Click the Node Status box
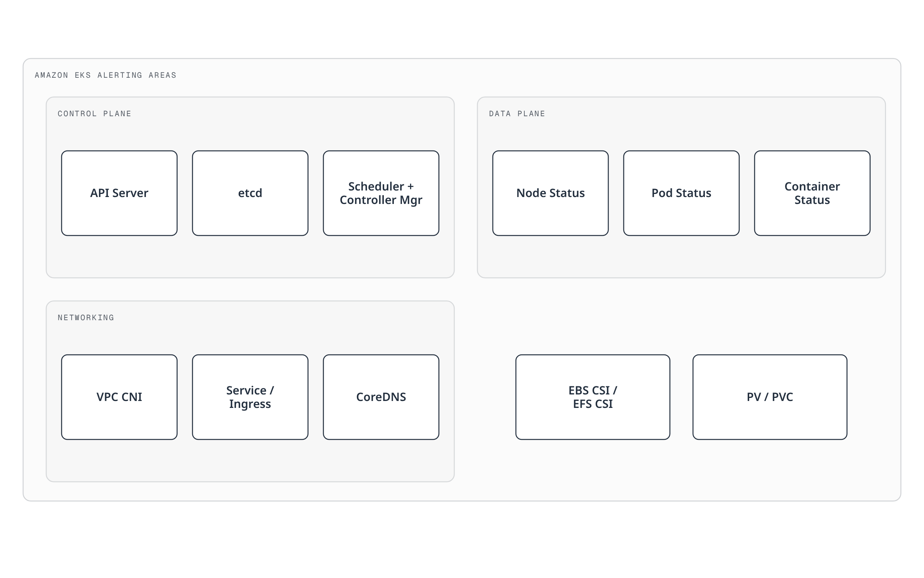The height and width of the screenshot is (578, 924). coord(551,193)
